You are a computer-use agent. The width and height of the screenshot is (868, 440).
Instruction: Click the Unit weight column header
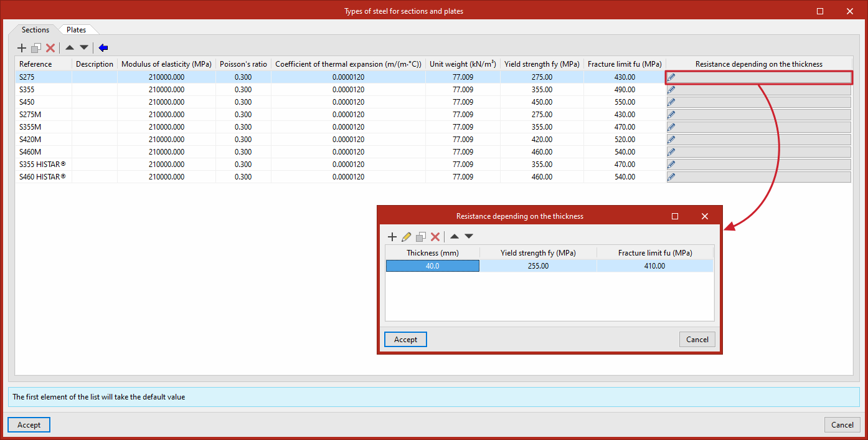click(x=463, y=64)
